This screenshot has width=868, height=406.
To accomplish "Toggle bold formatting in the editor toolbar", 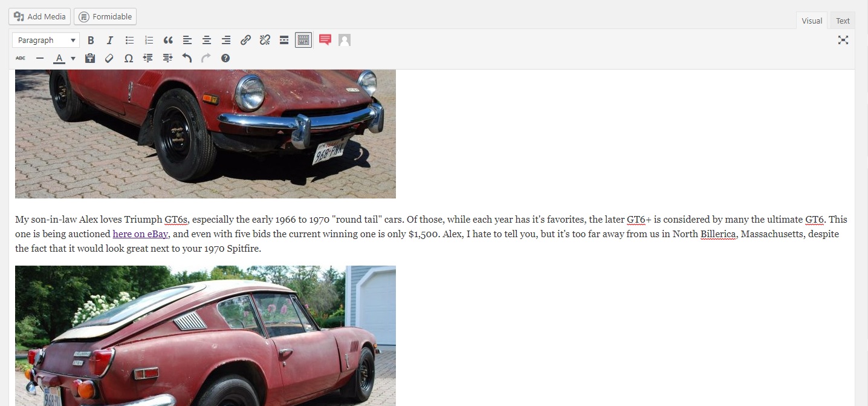I will point(91,41).
